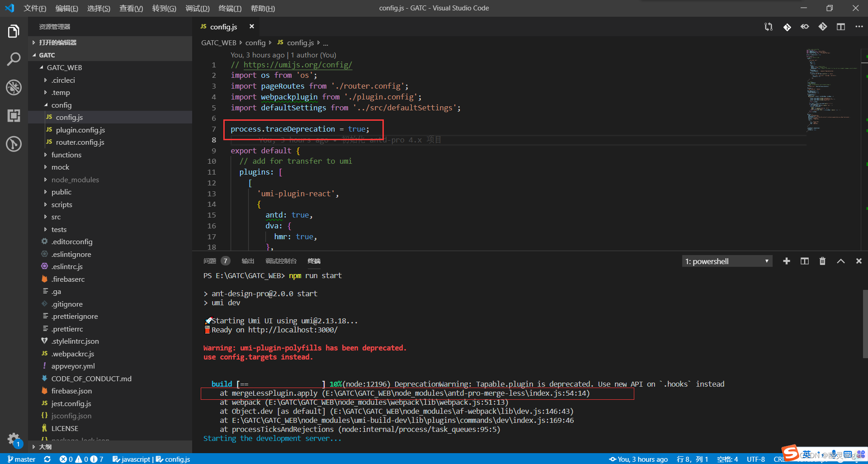Close the terminal panel

click(859, 261)
